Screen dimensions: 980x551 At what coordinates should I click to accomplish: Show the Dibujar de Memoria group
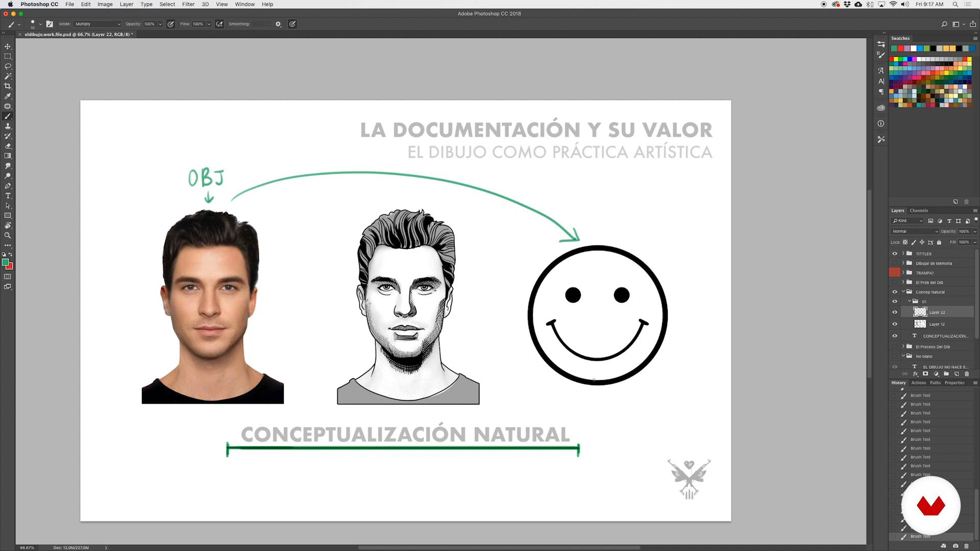coord(895,263)
